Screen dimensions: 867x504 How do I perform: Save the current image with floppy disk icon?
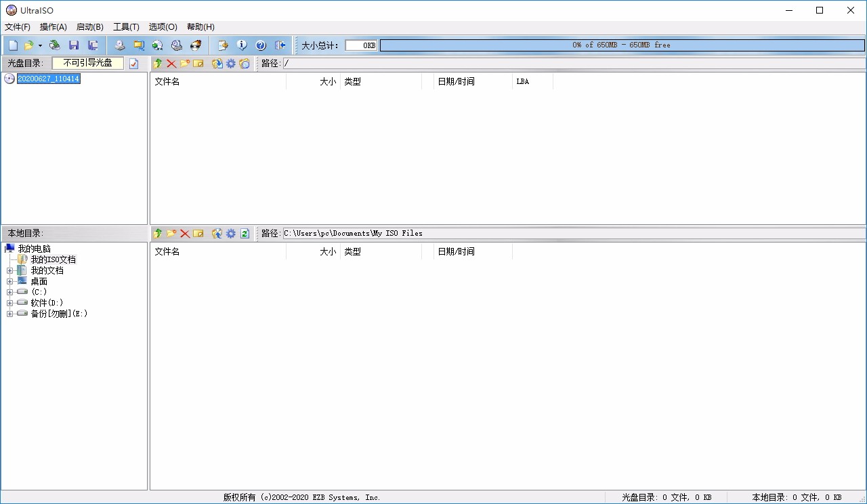click(x=73, y=45)
